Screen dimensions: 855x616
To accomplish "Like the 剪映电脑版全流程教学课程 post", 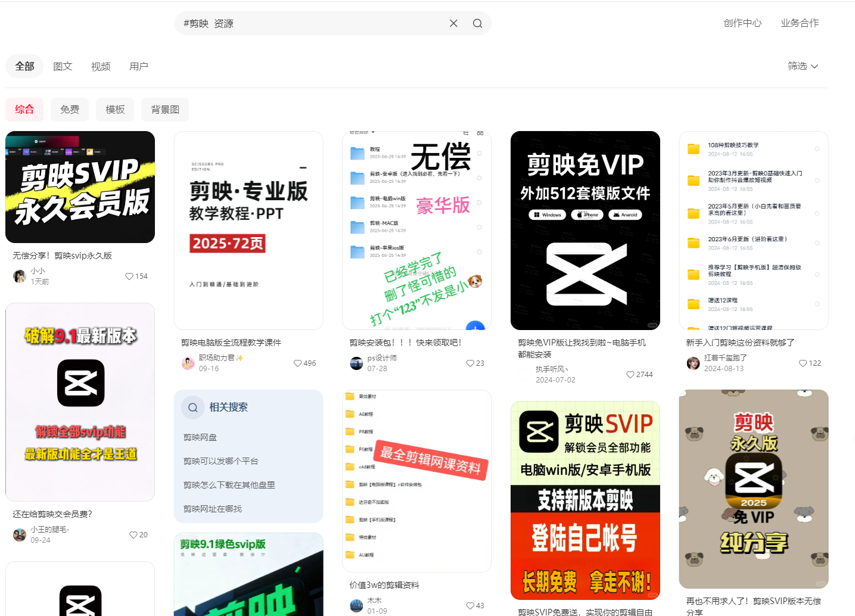I will 297,363.
